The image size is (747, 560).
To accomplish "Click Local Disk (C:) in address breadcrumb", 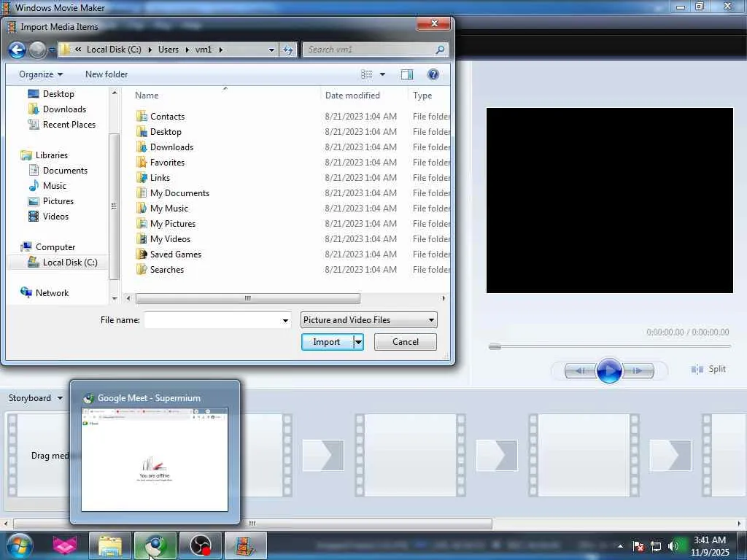I will pyautogui.click(x=114, y=50).
